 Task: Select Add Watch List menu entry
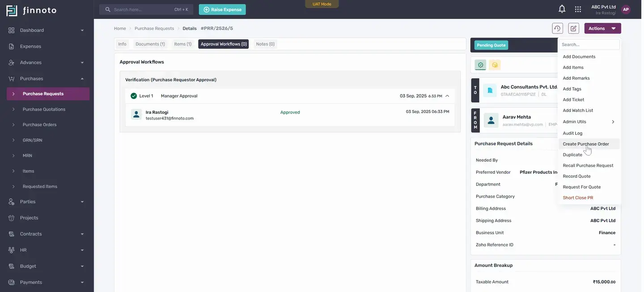[x=589, y=110]
